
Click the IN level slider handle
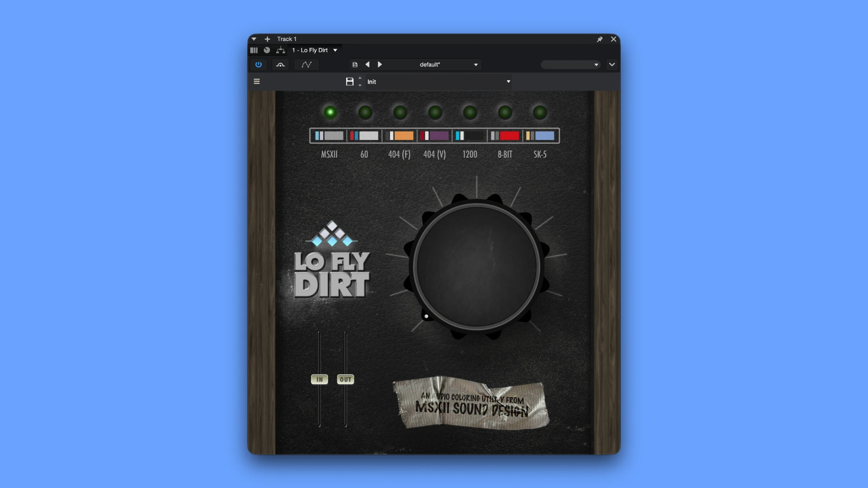click(320, 380)
